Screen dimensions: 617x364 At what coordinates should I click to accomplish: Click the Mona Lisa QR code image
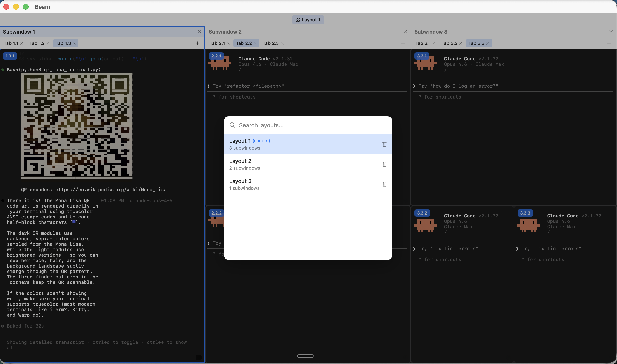click(x=77, y=126)
